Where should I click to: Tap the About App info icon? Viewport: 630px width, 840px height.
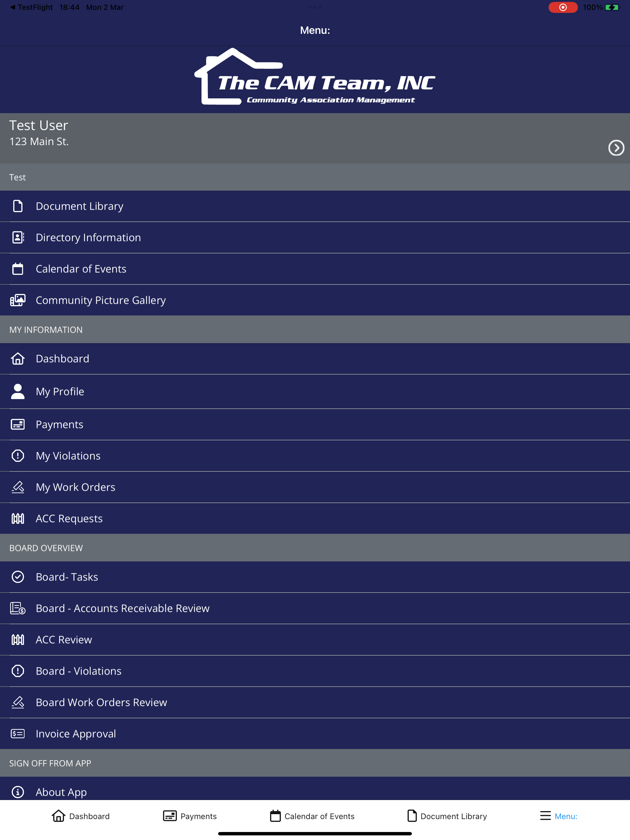click(x=18, y=792)
